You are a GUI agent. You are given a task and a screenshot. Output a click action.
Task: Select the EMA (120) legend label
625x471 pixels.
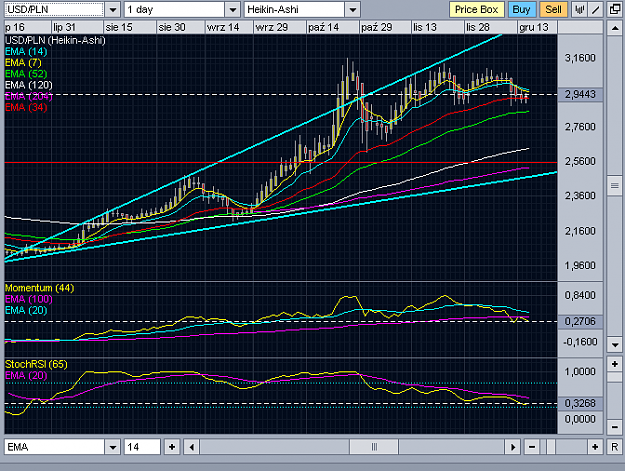point(29,85)
